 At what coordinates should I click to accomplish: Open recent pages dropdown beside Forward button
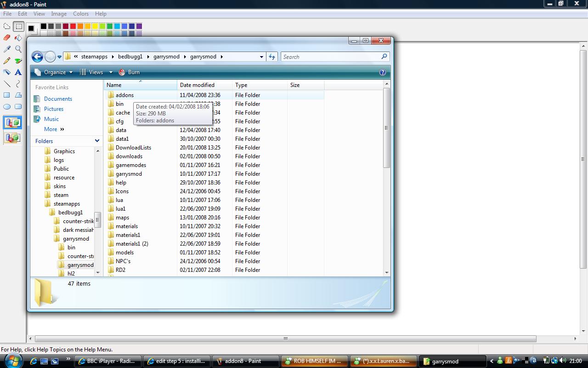coord(59,57)
